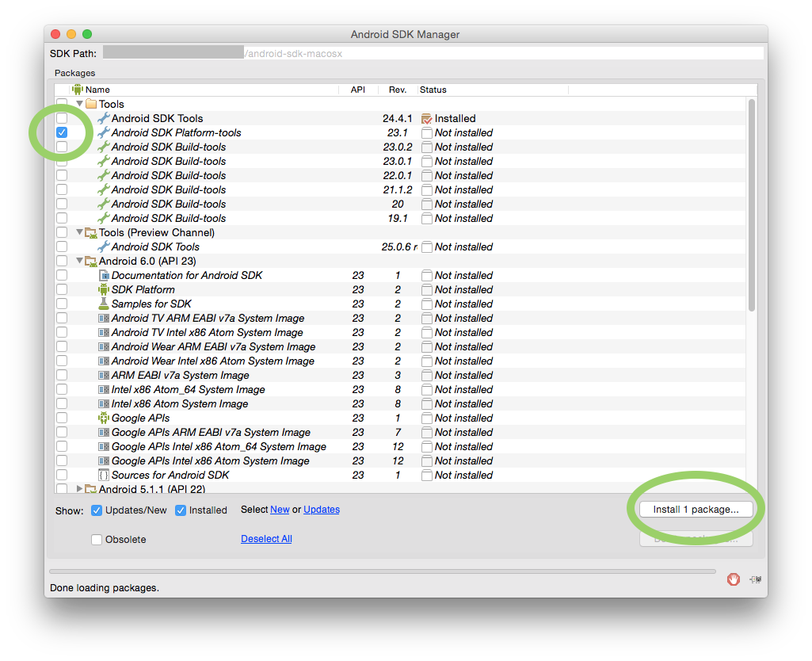Select Android SDK Build-tools 21.1.2 row

click(x=401, y=189)
